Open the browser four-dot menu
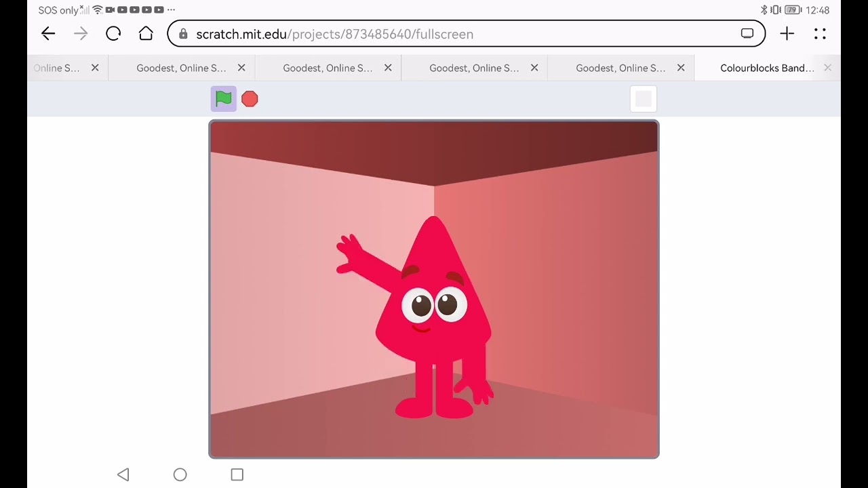Screen dimensions: 868x488 click(x=820, y=34)
